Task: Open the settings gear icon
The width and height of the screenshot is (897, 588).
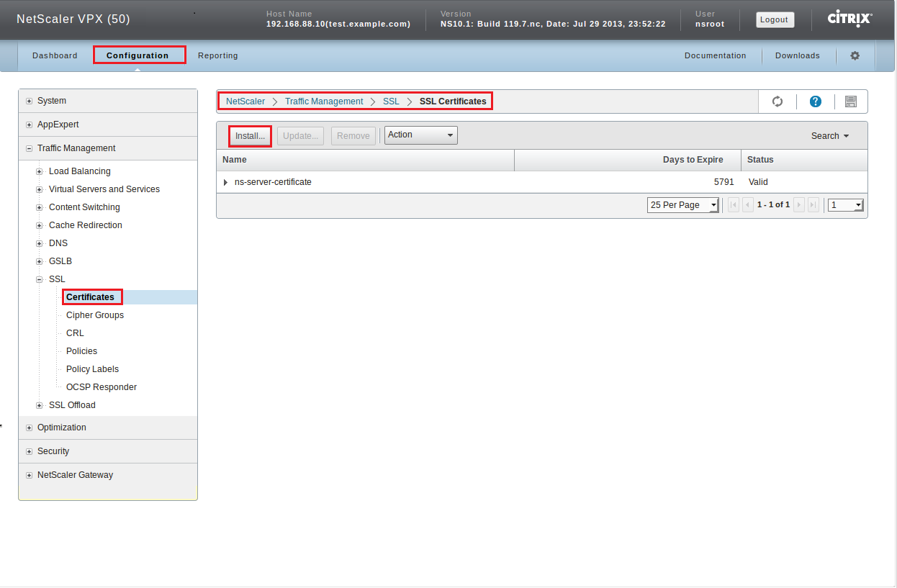Action: tap(855, 55)
